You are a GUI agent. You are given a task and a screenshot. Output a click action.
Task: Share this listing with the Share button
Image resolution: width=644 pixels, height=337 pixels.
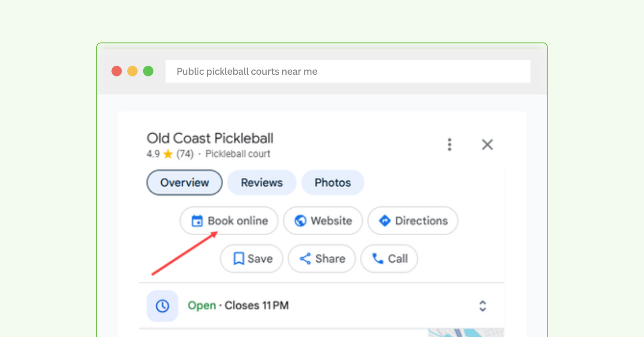click(322, 259)
